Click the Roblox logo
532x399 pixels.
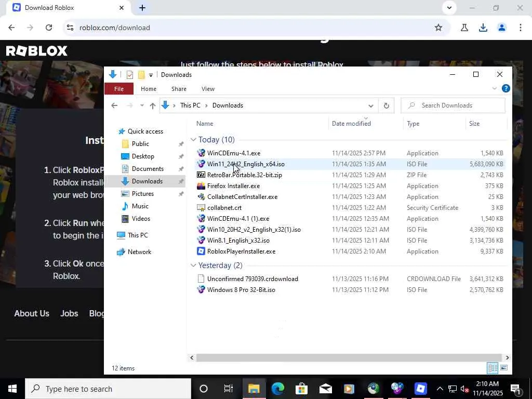[x=37, y=51]
